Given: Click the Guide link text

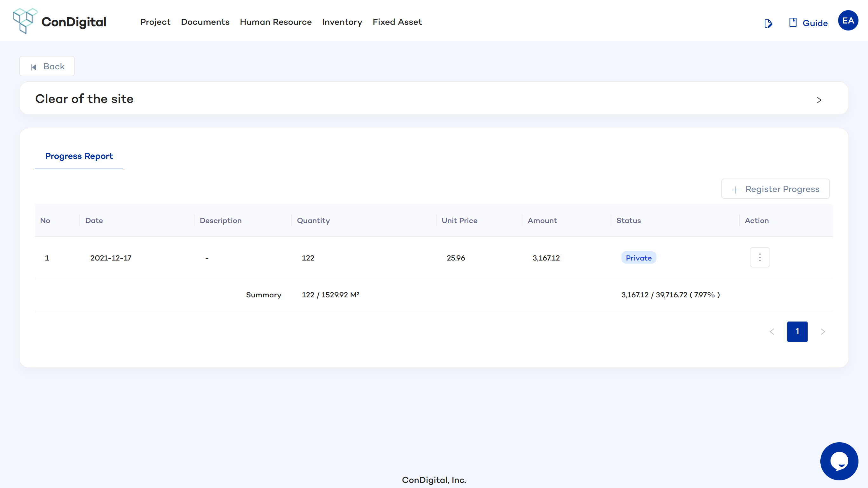Looking at the screenshot, I should click(x=815, y=23).
